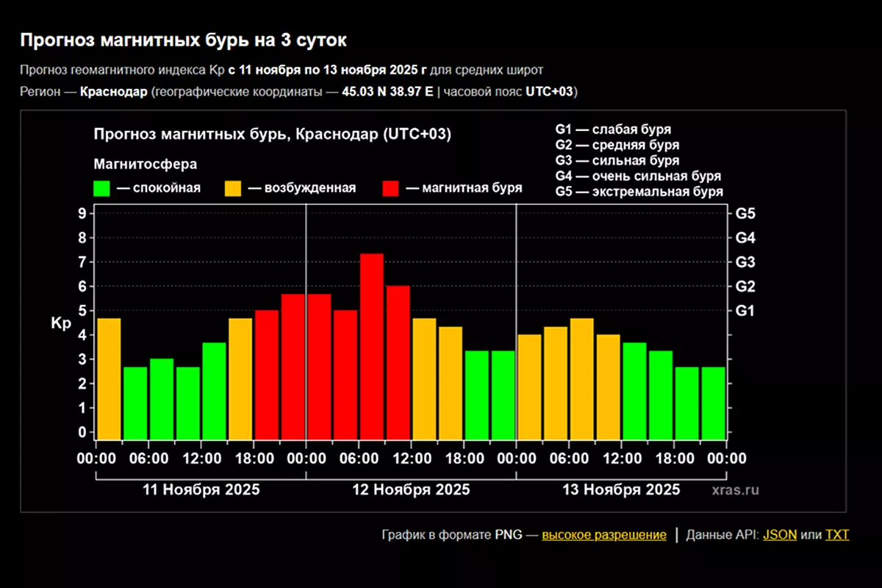Select the "13 Ноября 2025" date label
This screenshot has width=882, height=588.
click(621, 490)
